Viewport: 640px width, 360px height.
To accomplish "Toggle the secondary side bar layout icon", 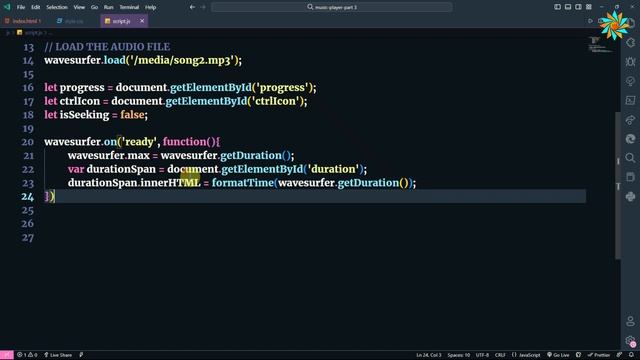I will 578,7.
